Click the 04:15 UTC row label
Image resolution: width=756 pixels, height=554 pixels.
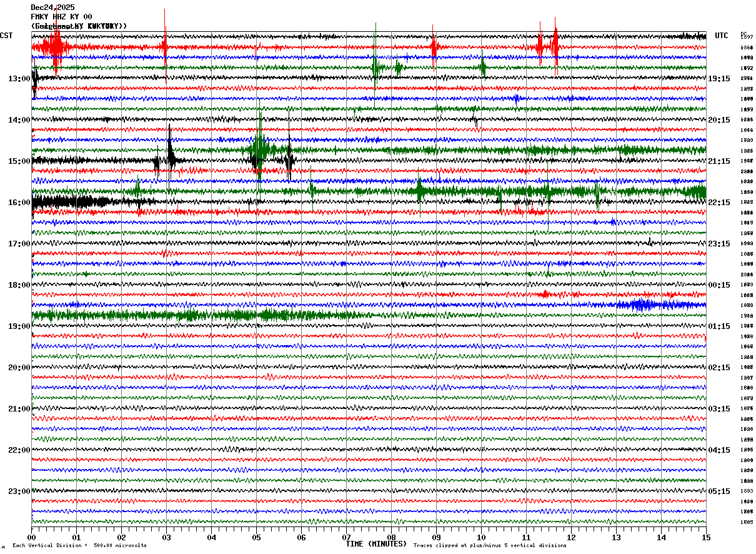pyautogui.click(x=719, y=450)
